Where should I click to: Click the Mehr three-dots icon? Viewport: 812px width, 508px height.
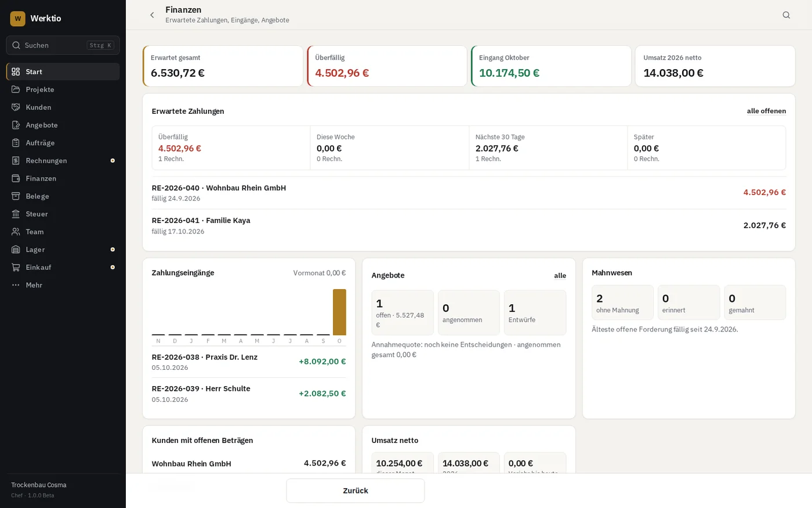tap(16, 285)
